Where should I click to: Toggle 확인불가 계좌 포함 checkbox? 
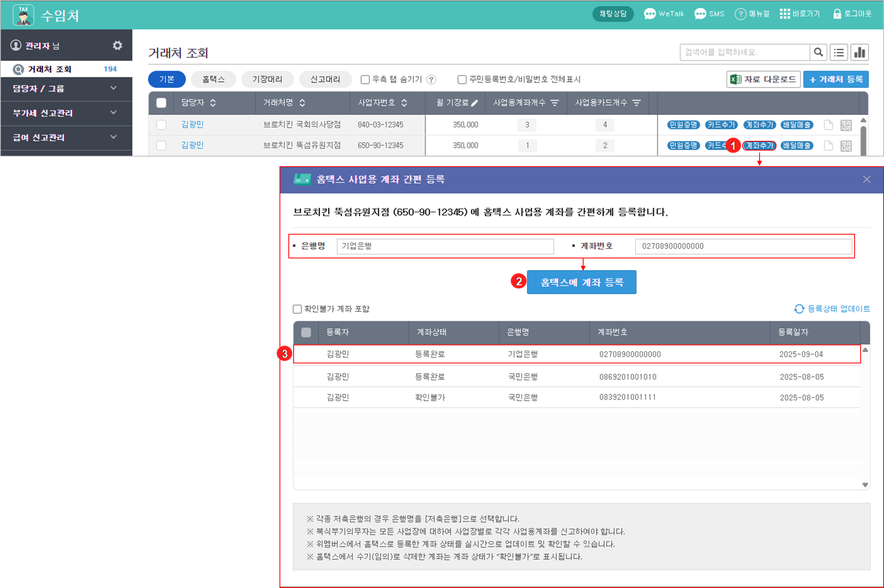coord(297,309)
